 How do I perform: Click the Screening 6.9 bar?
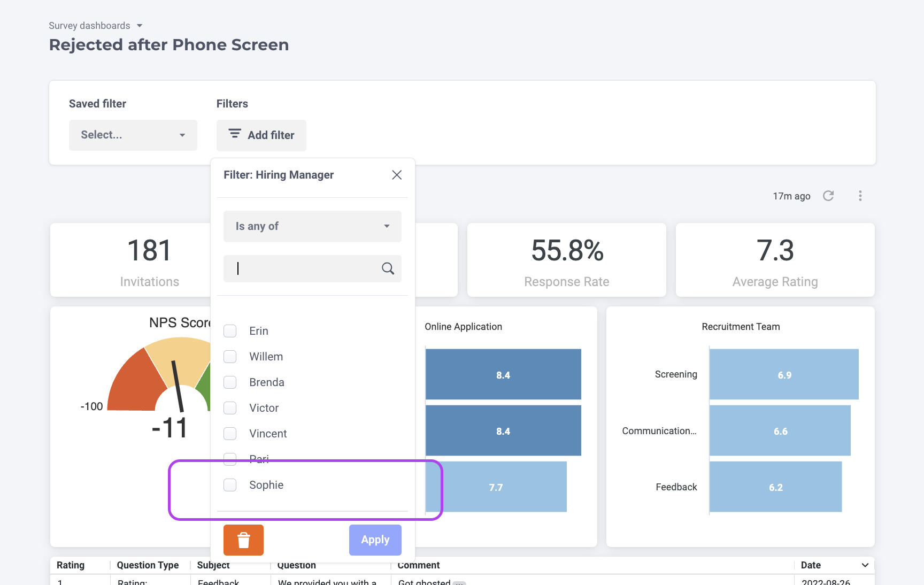[784, 374]
